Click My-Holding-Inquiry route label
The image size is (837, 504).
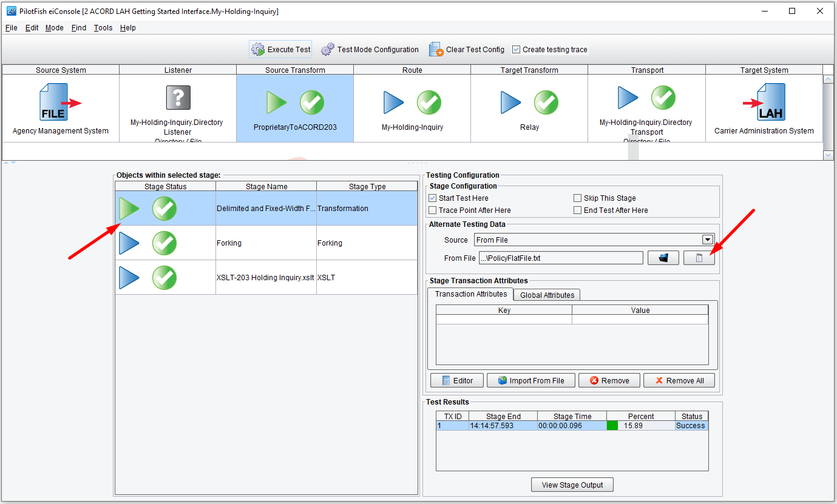tap(412, 127)
